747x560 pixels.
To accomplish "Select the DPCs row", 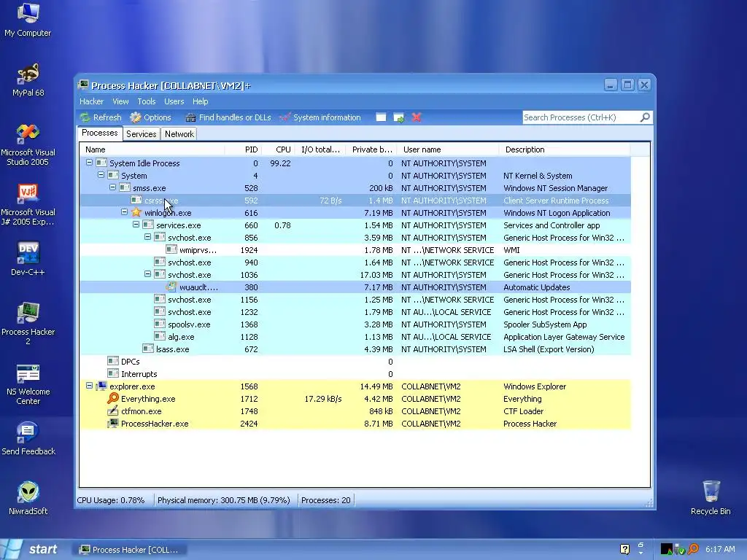I will [x=355, y=362].
